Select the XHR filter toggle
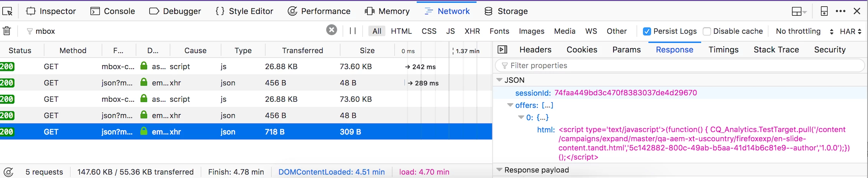868x178 pixels. pyautogui.click(x=472, y=31)
